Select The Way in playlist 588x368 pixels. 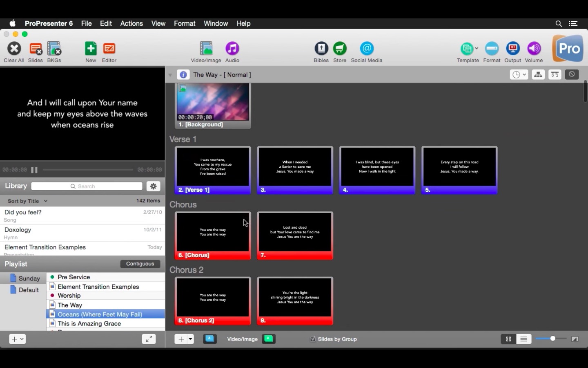106,305
